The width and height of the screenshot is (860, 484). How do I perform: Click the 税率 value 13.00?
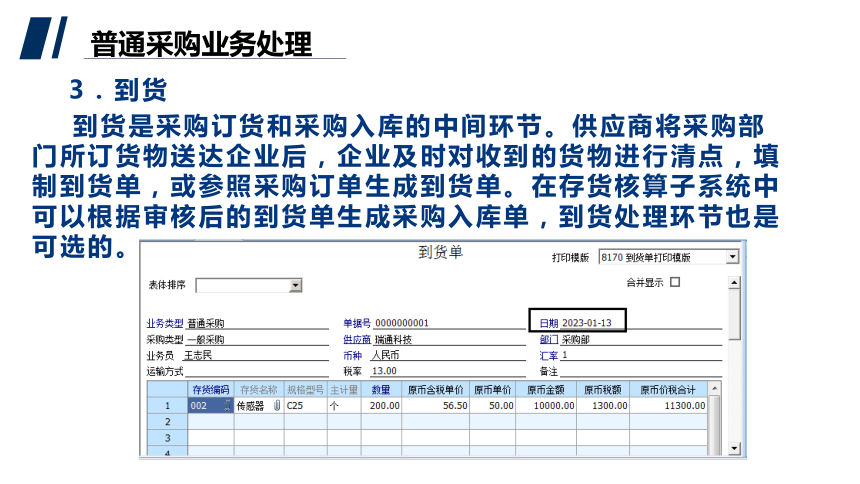click(384, 371)
